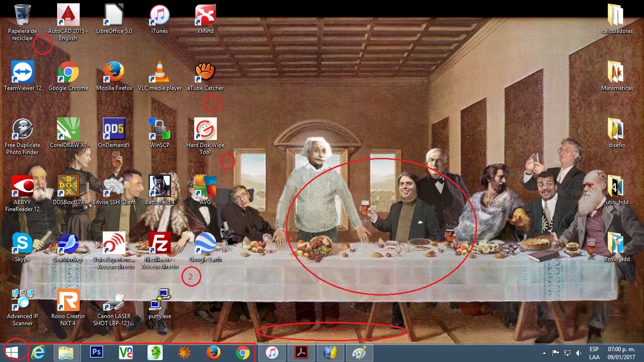Select the WinSCP desktop icon
Viewport: 644px width, 362px height.
tap(159, 130)
